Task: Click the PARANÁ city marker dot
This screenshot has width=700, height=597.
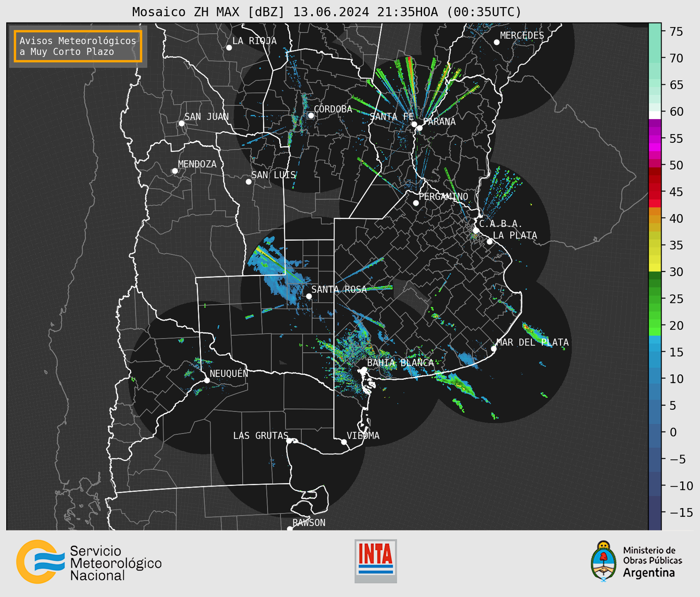Action: 420,128
